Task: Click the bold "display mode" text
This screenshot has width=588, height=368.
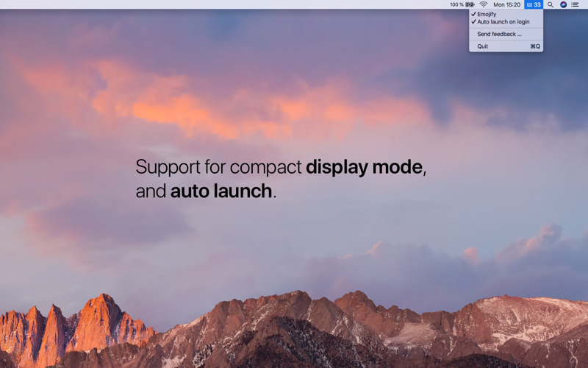Action: (x=364, y=167)
